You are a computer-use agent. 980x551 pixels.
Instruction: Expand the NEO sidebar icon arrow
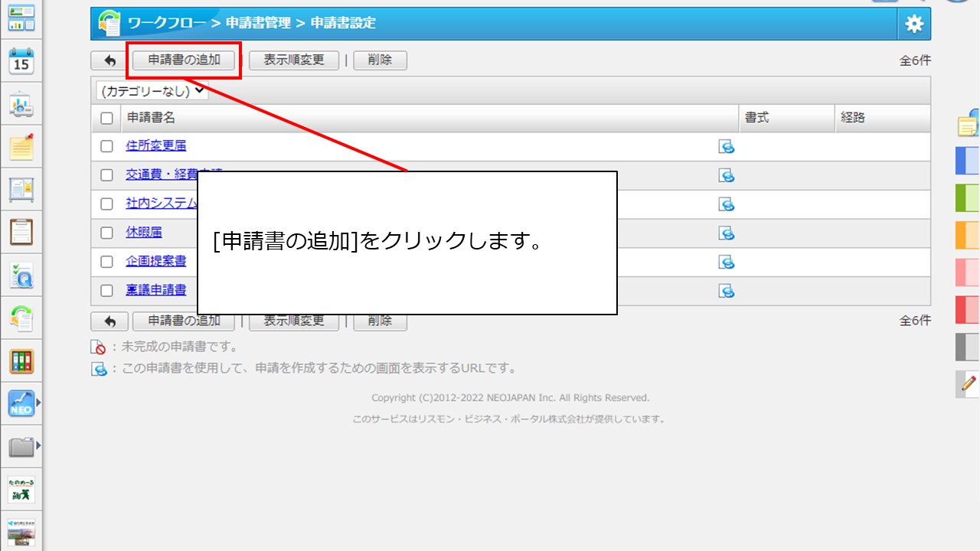click(x=38, y=402)
